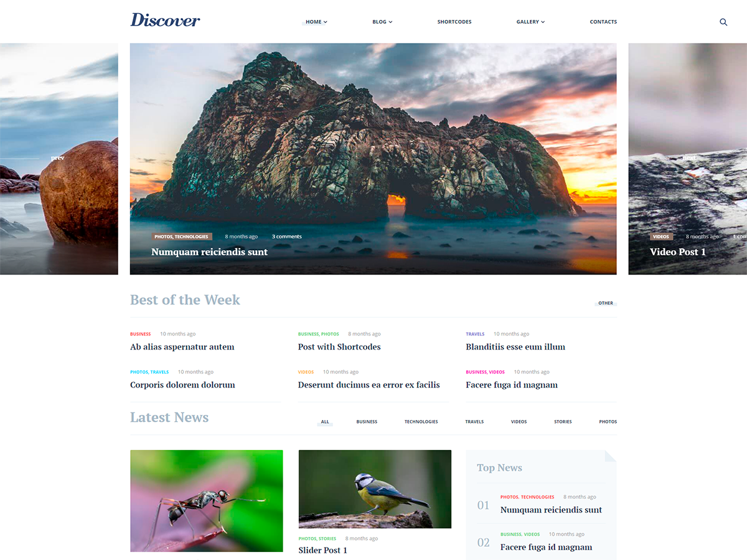747x560 pixels.
Task: Select the TECHNOLOGIES news filter tab
Action: coord(421,421)
